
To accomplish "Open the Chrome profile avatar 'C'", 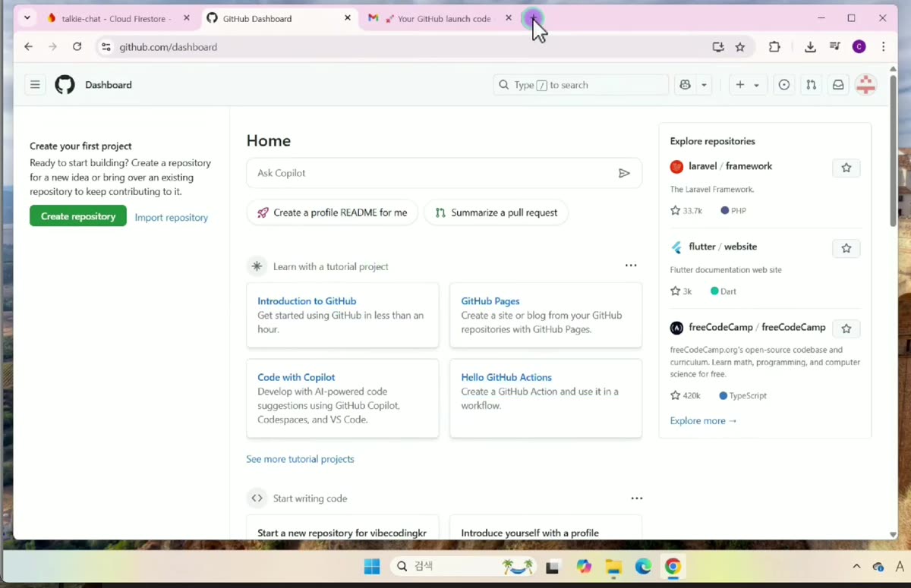I will click(859, 47).
